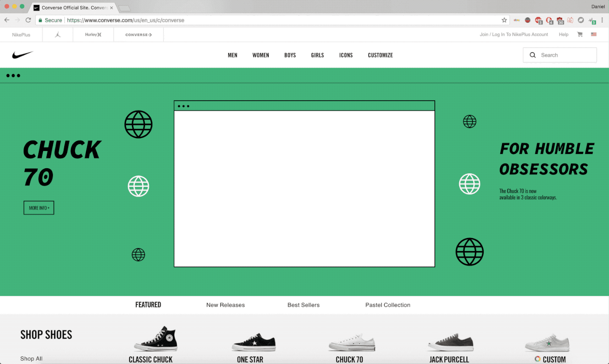Image resolution: width=609 pixels, height=364 pixels.
Task: Select the Jack Purcell shoe image
Action: click(x=451, y=342)
